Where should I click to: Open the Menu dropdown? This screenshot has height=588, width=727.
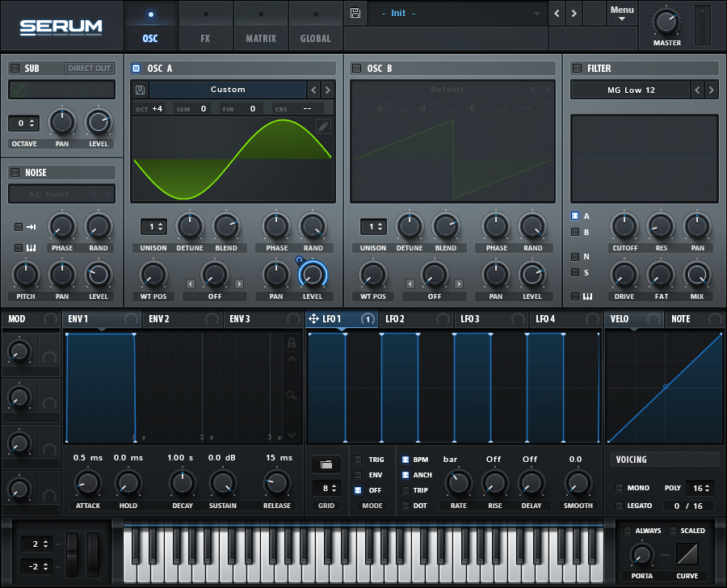pos(622,14)
